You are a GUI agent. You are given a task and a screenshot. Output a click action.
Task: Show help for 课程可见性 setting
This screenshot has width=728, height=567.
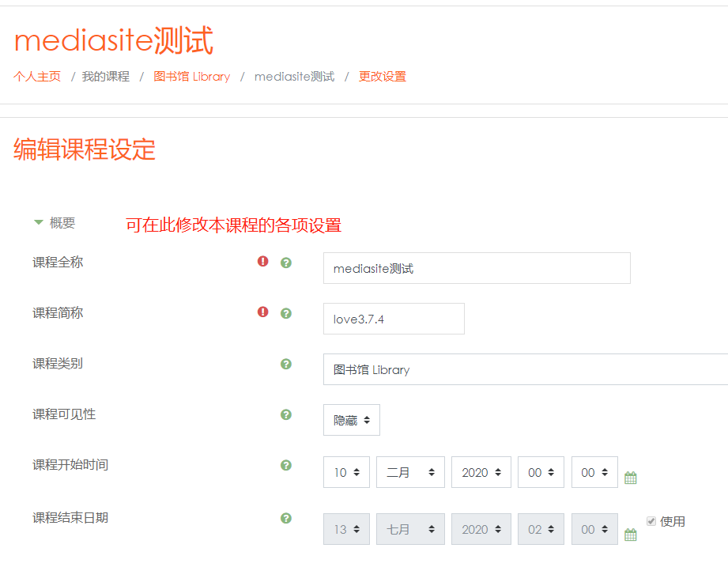click(286, 414)
